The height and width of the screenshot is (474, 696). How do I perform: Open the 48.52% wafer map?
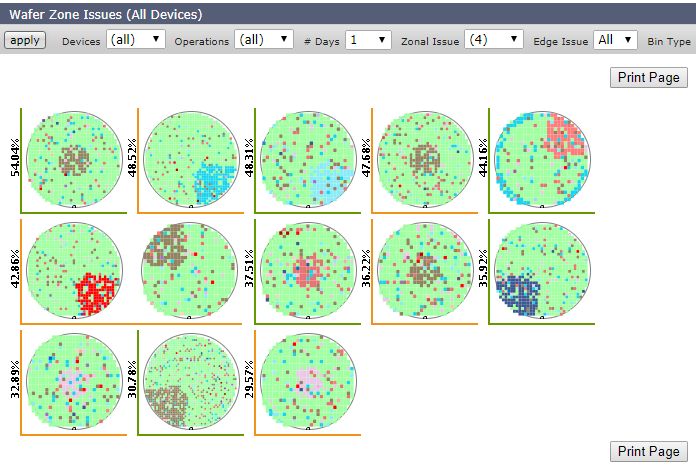point(191,159)
